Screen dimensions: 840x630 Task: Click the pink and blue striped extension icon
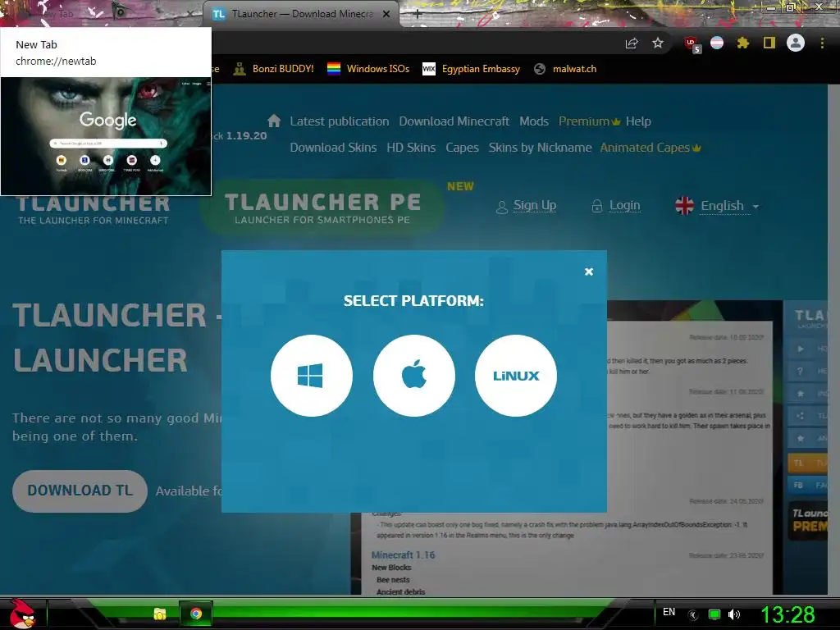717,43
